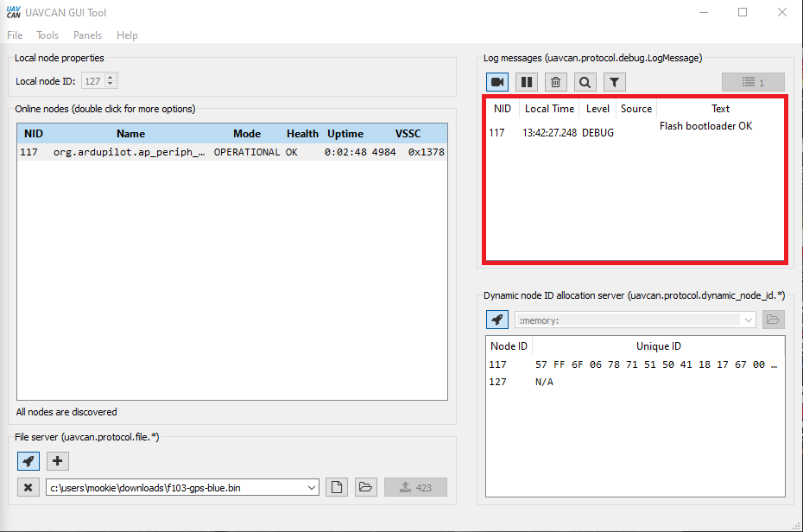Open the Local node ID stepper dropdown

pyautogui.click(x=111, y=79)
